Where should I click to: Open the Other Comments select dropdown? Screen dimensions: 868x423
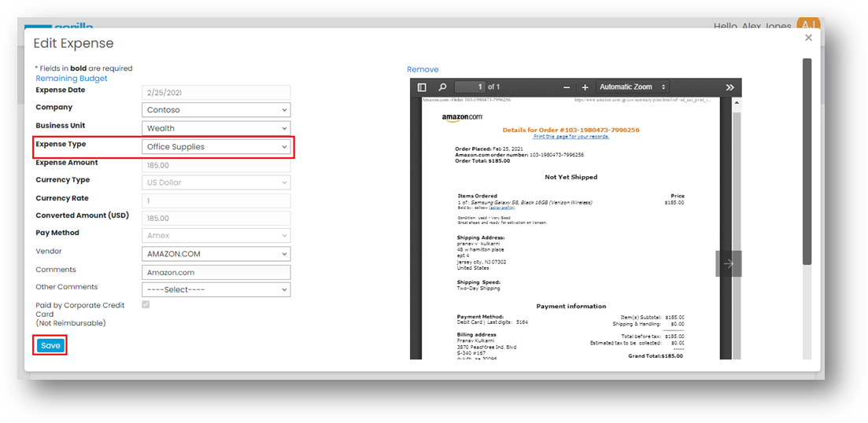point(216,290)
